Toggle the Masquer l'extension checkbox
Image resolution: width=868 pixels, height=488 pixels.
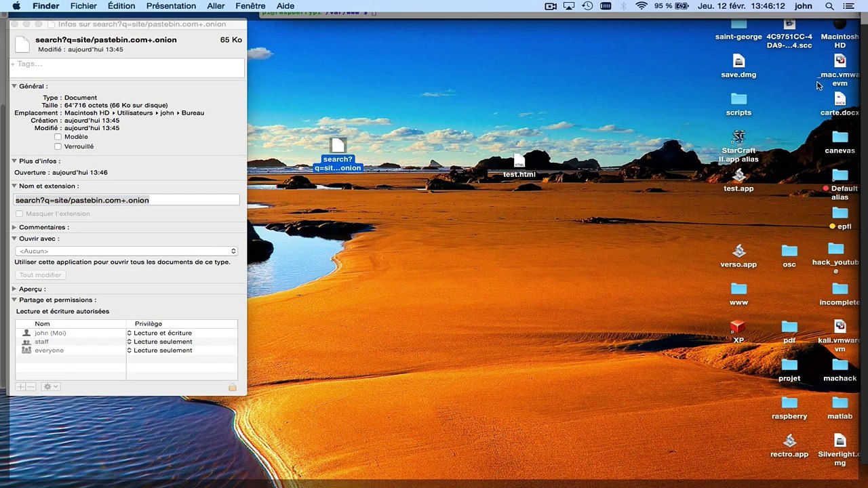20,213
